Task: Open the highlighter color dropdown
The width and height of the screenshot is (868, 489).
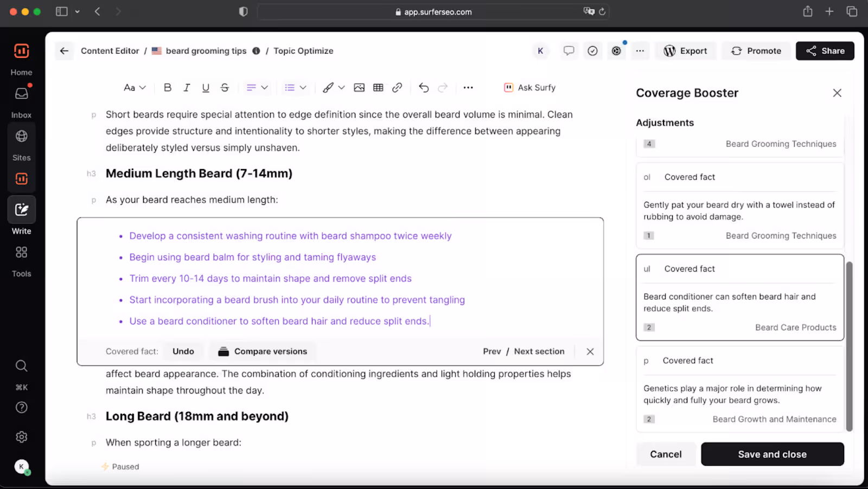Action: coord(334,87)
